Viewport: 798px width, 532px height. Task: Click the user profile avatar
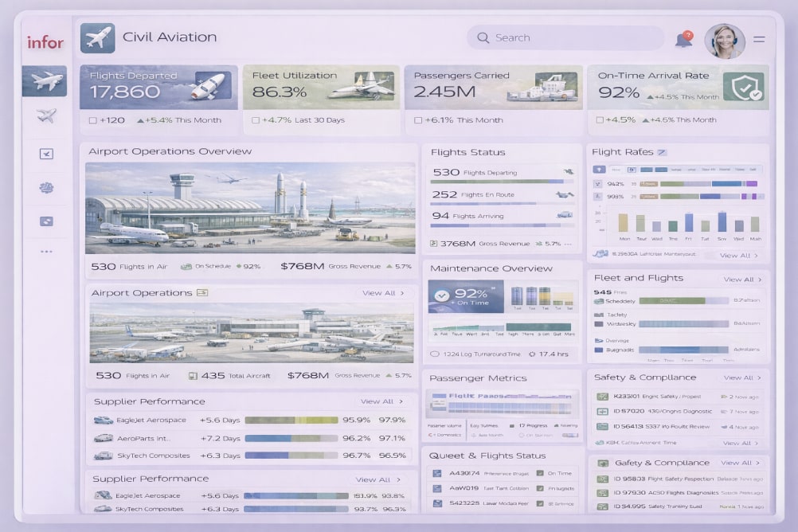click(x=725, y=40)
